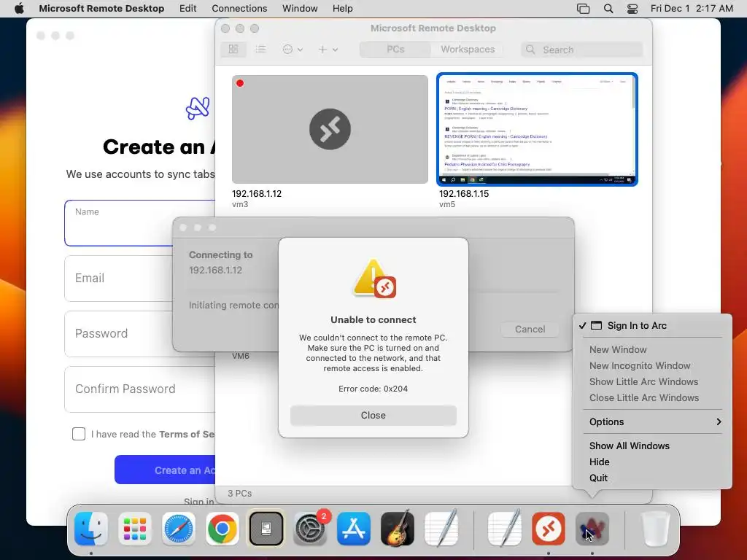Click the Search field in Remote Desktop
This screenshot has width=747, height=560.
click(x=581, y=50)
